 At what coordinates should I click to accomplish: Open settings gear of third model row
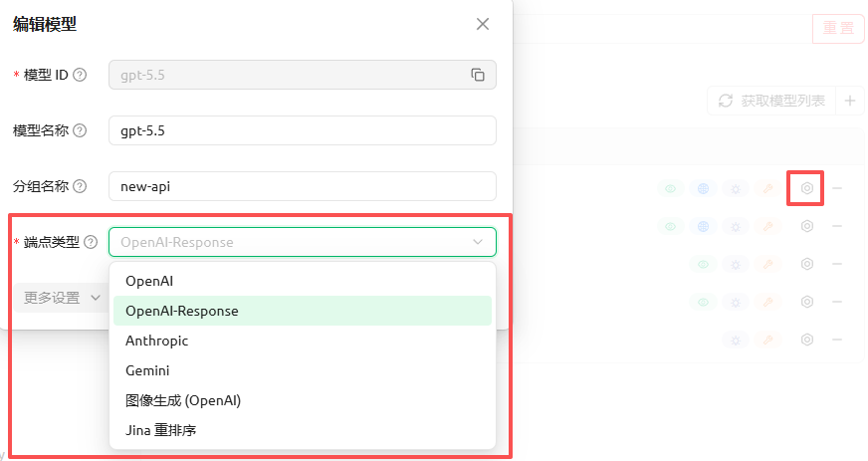pos(807,264)
